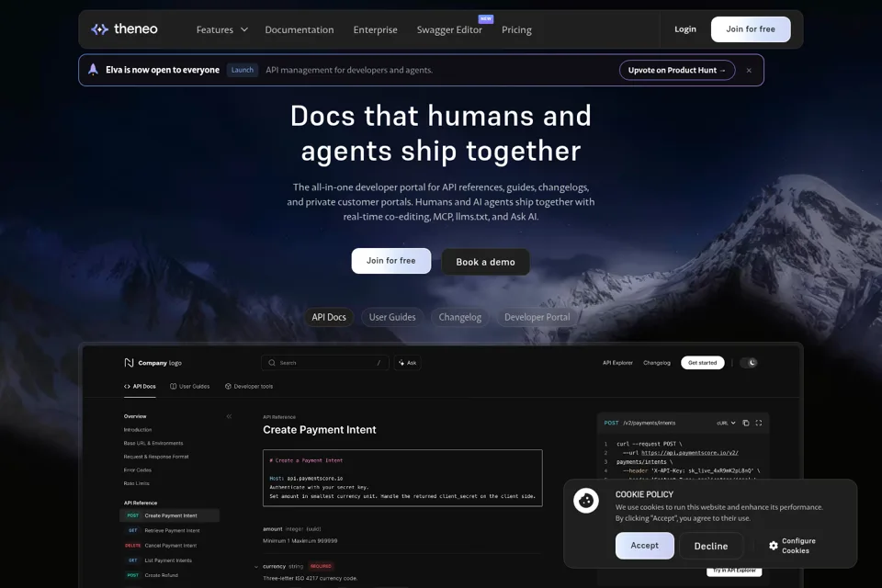Accept the cookie policy
The height and width of the screenshot is (588, 882).
[x=645, y=546]
